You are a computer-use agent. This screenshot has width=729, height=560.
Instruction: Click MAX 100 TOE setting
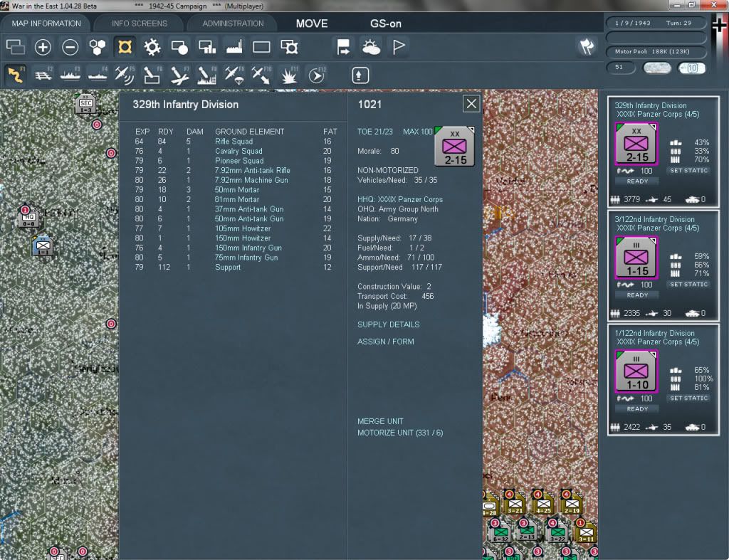[x=417, y=132]
